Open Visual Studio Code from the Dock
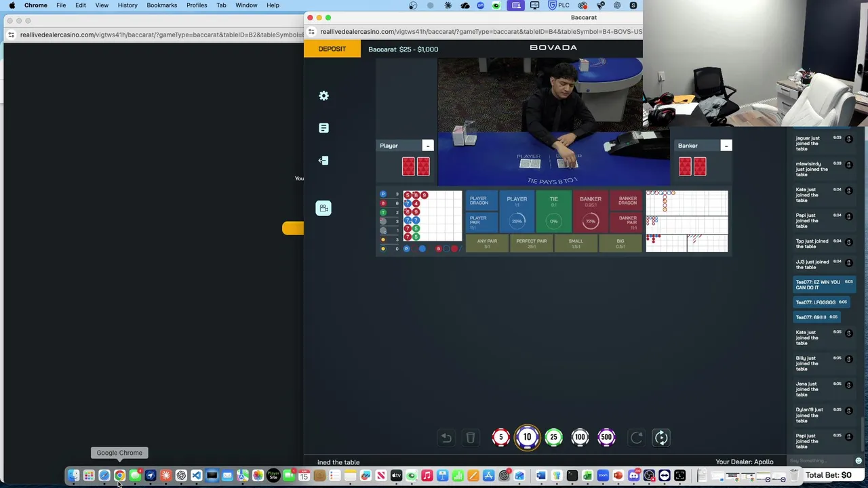The height and width of the screenshot is (488, 868). click(x=196, y=476)
